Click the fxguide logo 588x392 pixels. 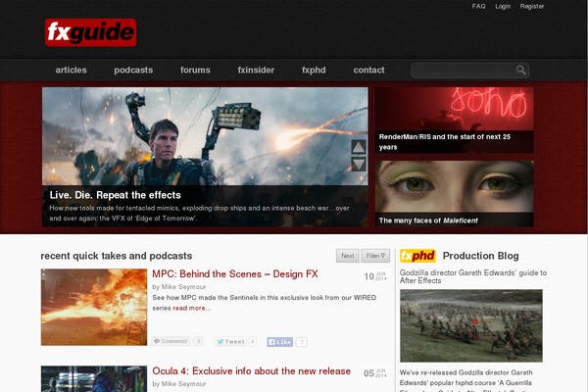coord(90,32)
